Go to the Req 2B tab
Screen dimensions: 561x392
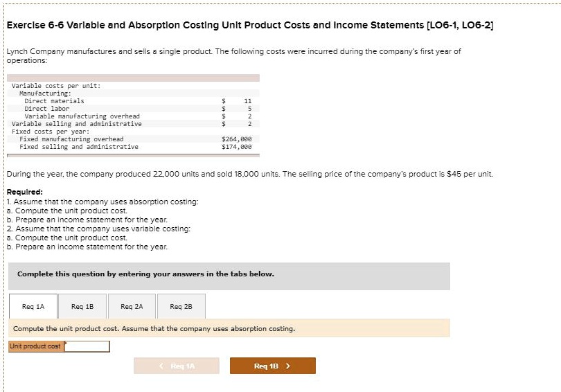(x=181, y=305)
